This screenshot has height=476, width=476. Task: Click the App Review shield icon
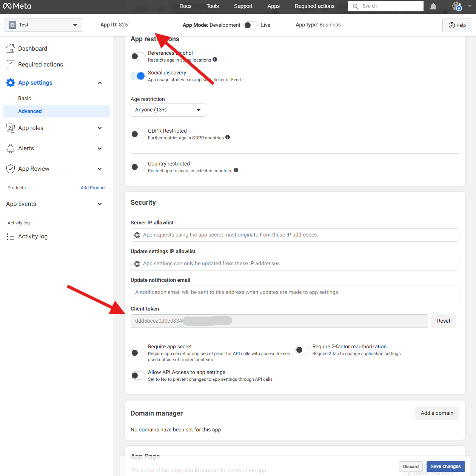[11, 169]
